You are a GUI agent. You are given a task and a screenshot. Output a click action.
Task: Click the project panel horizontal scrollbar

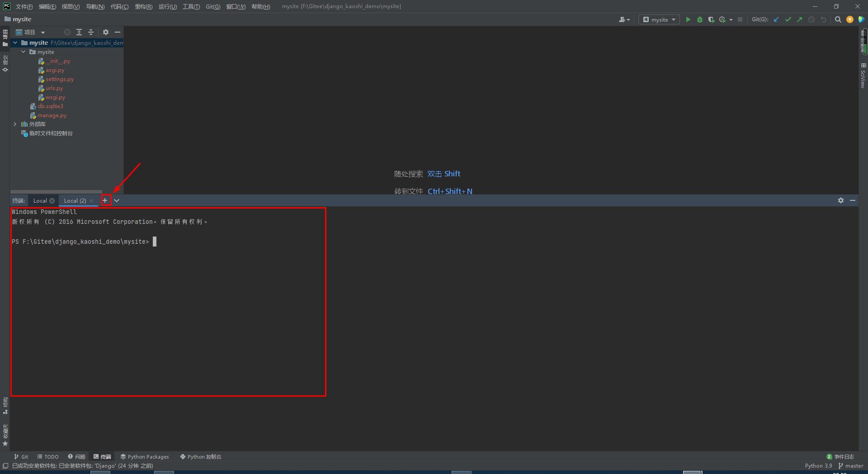coord(56,192)
